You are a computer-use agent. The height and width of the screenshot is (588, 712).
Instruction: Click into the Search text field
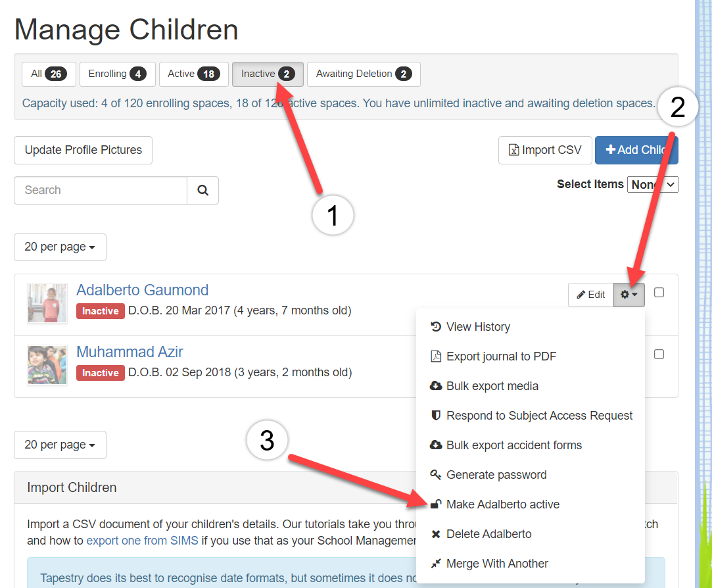click(101, 190)
